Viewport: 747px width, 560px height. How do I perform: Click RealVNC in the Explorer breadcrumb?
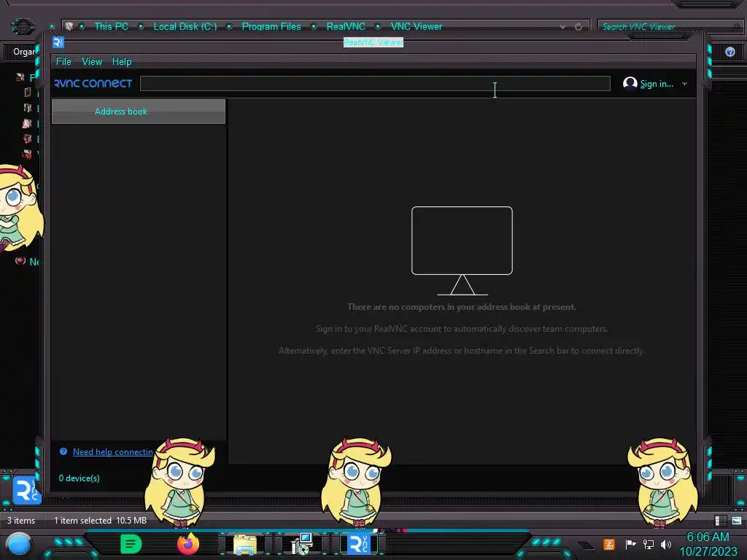click(346, 27)
